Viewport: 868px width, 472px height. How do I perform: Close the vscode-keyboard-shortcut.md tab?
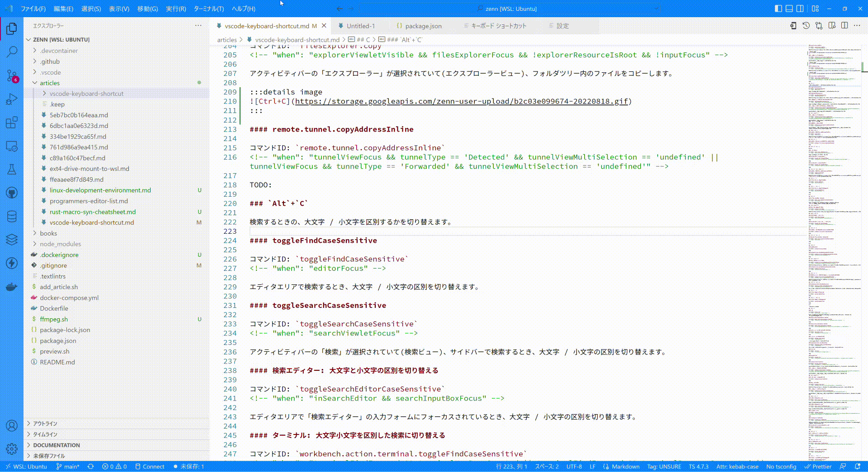click(x=324, y=26)
